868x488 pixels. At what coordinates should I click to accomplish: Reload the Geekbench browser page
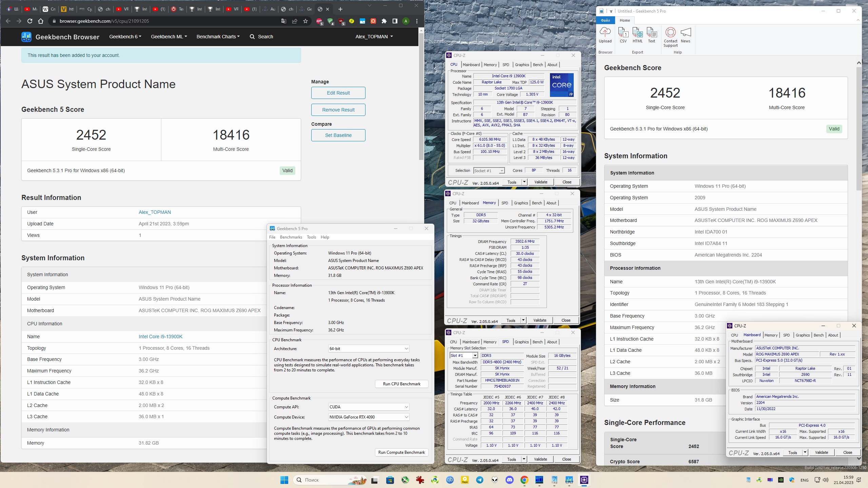point(30,21)
